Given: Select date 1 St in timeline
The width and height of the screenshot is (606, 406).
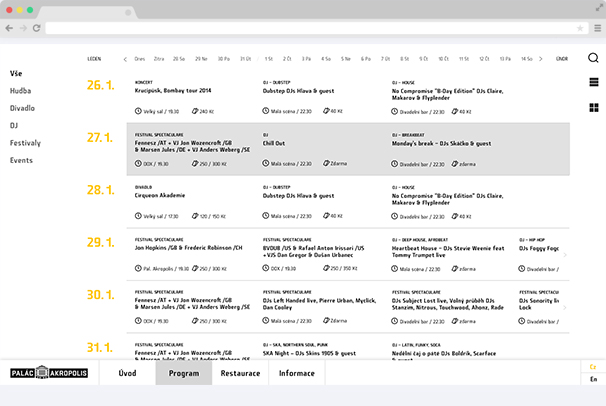Looking at the screenshot, I should pos(269,59).
